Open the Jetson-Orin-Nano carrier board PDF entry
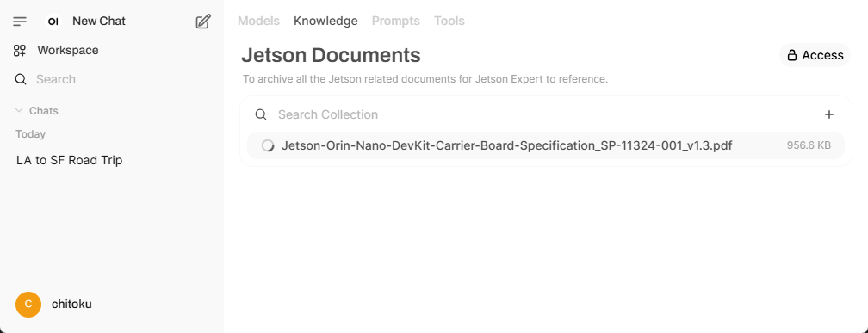This screenshot has height=333, width=868. (x=546, y=145)
